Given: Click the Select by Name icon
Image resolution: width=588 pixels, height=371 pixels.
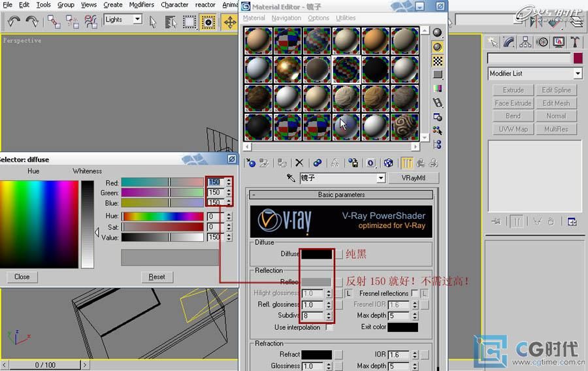Looking at the screenshot, I should pyautogui.click(x=171, y=22).
